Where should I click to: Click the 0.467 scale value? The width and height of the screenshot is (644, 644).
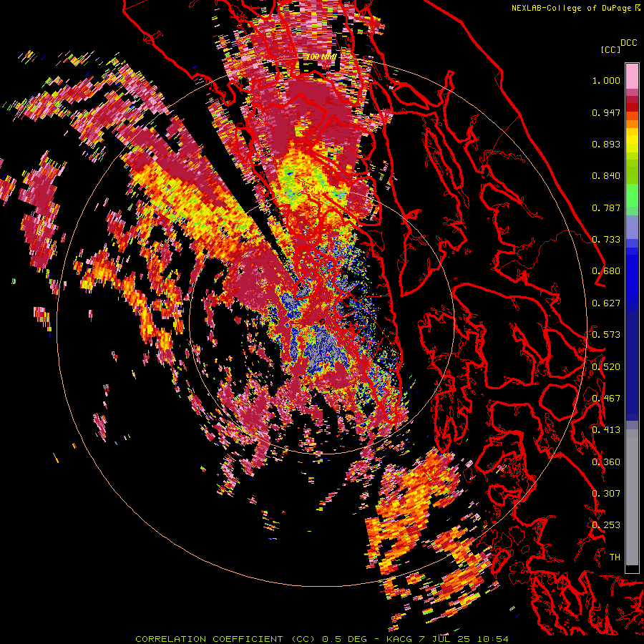(606, 399)
